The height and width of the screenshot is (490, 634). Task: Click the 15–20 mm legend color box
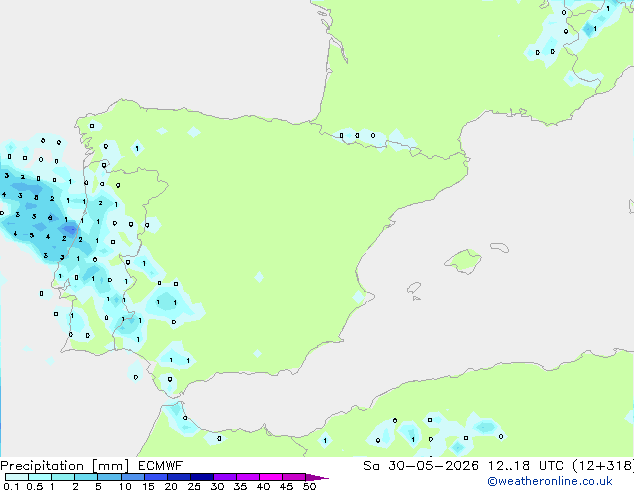[155, 477]
